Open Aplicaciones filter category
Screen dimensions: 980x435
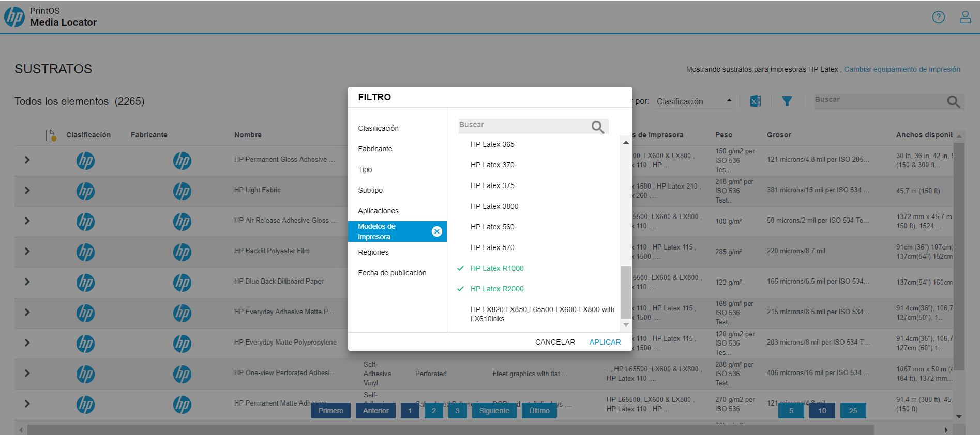click(397, 211)
